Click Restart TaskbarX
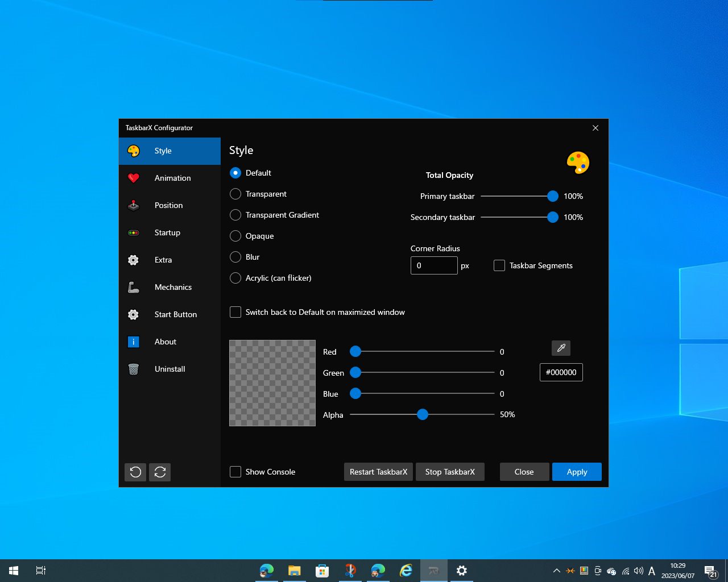728x582 pixels. click(378, 472)
